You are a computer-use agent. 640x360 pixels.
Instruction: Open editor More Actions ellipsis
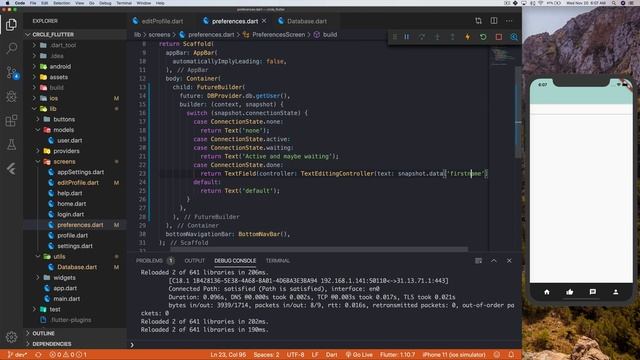tap(509, 21)
